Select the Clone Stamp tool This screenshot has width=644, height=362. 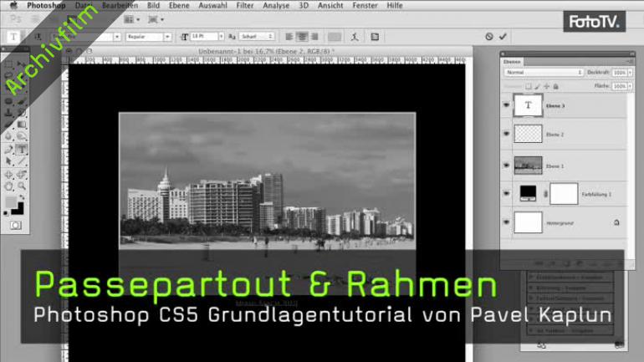click(x=8, y=112)
